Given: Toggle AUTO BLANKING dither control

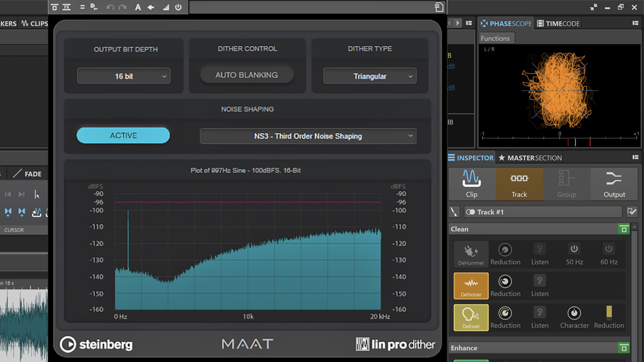Looking at the screenshot, I should 247,75.
